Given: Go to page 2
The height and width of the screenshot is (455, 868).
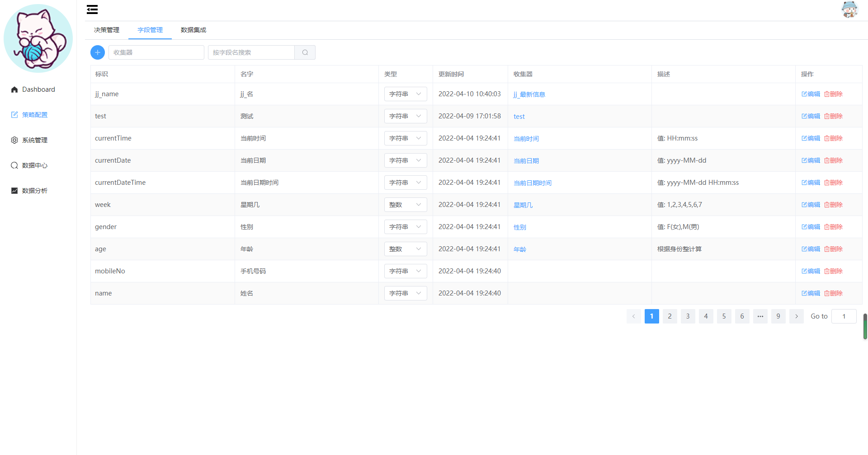Looking at the screenshot, I should pos(670,316).
